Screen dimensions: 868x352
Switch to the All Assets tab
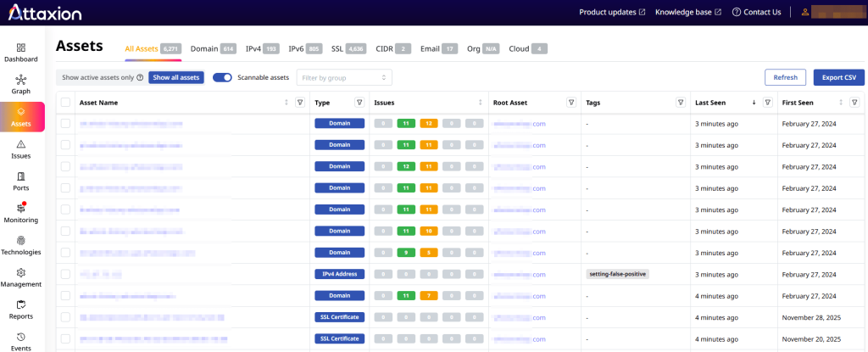point(153,49)
